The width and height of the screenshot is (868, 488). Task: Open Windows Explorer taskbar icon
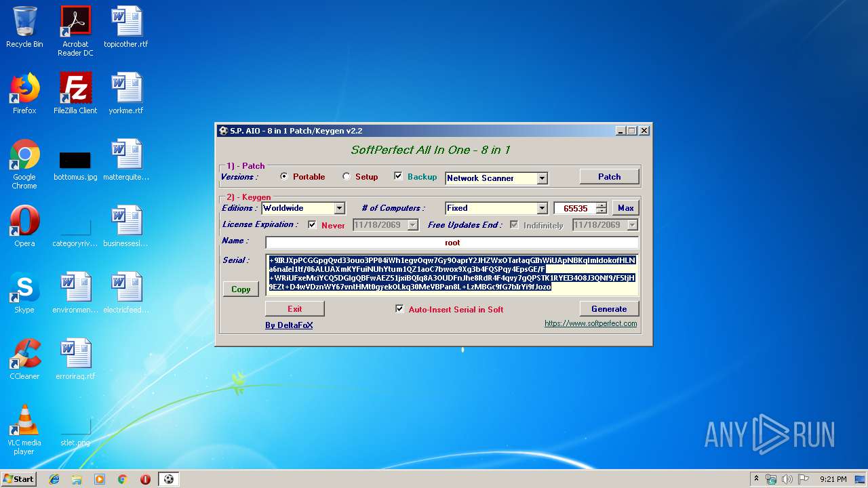coord(77,479)
